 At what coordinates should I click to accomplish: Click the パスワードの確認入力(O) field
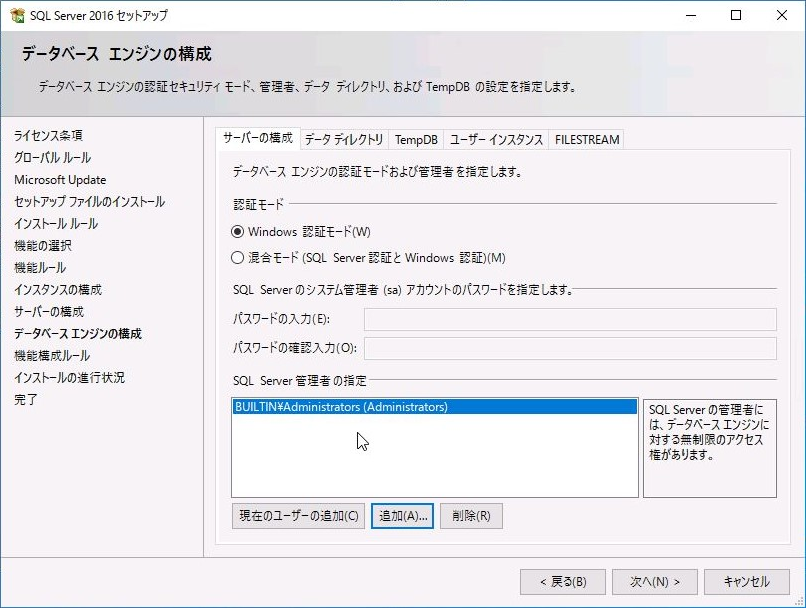[570, 348]
